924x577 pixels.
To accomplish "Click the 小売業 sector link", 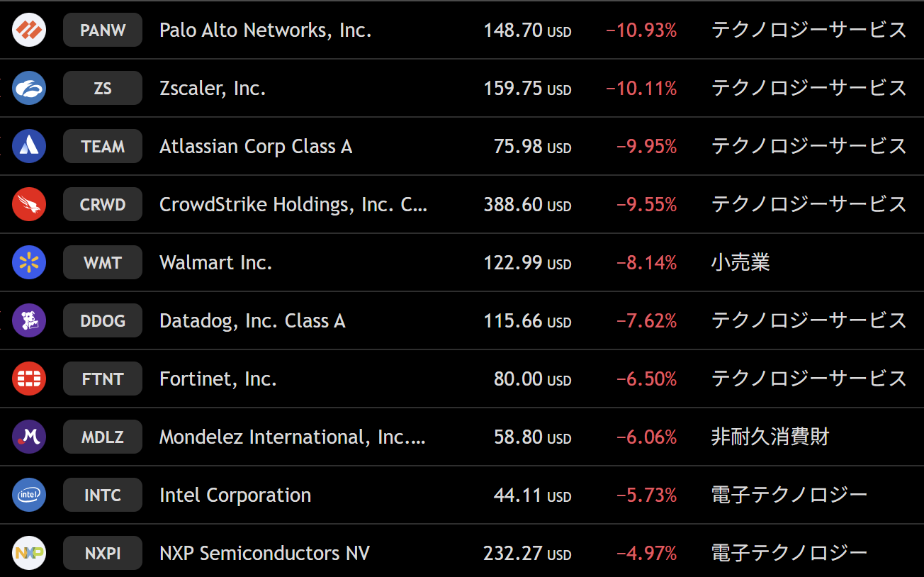I will (740, 263).
